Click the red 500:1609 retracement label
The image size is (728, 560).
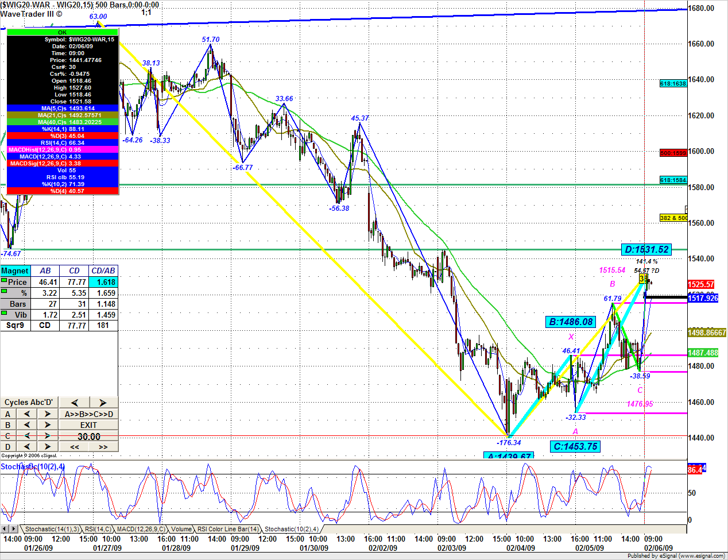pyautogui.click(x=673, y=153)
